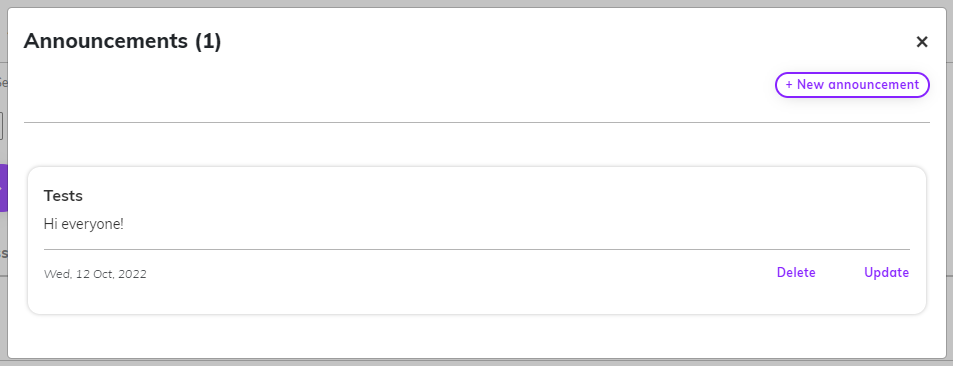Delete the Tests announcement
Image resolution: width=953 pixels, height=366 pixels.
tap(796, 272)
